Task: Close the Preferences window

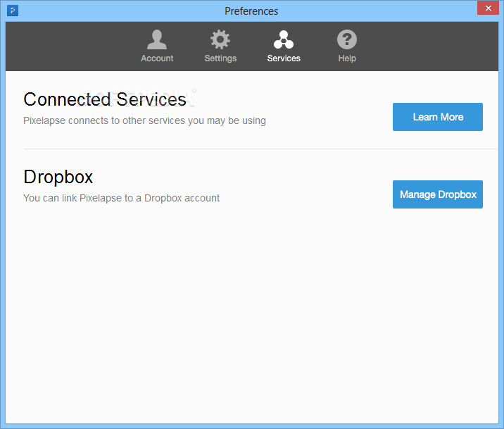Action: coord(488,8)
